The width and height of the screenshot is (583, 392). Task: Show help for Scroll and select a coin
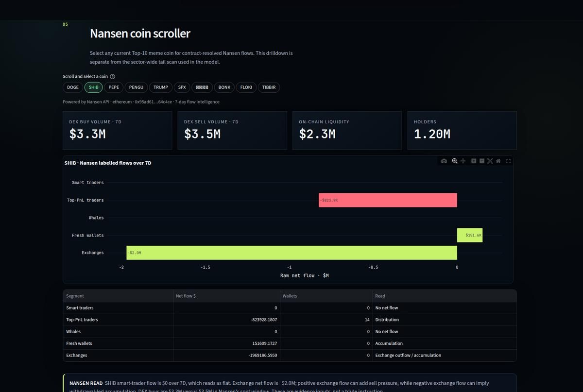click(x=113, y=76)
